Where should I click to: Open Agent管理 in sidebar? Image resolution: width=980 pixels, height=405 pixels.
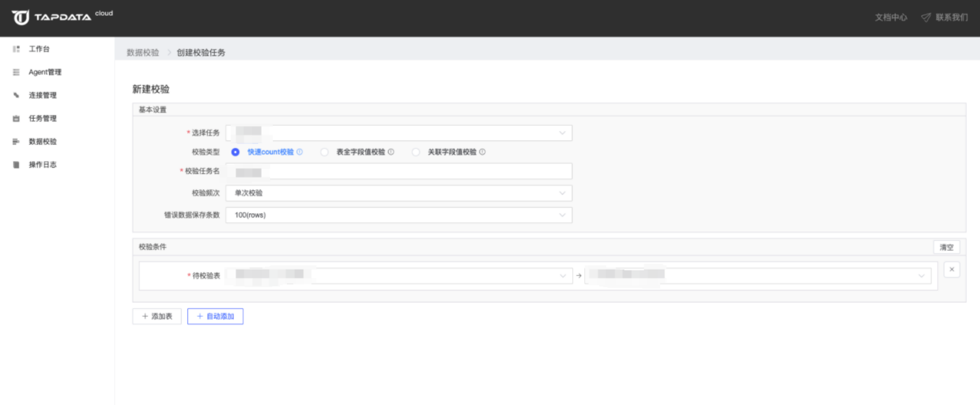click(45, 72)
